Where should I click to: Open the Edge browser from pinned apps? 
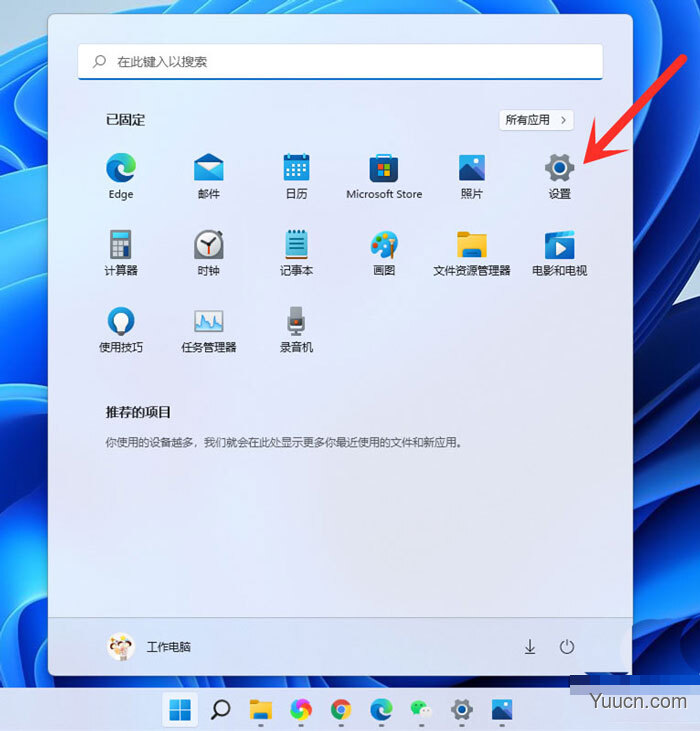tap(121, 176)
